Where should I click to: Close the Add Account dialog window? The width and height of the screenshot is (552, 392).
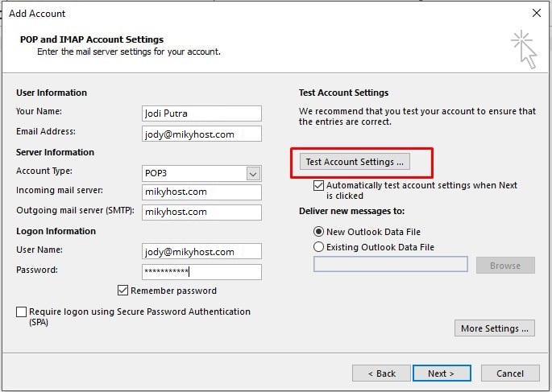[x=537, y=14]
